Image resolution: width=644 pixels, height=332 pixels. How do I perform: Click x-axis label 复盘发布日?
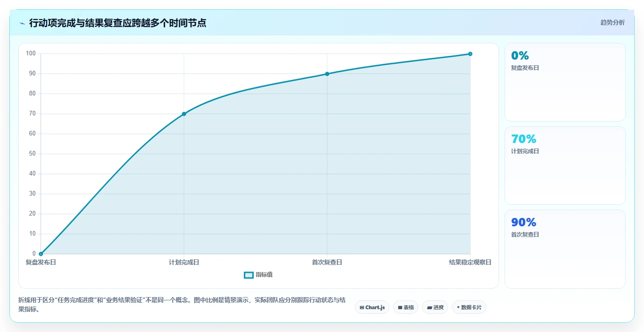click(x=41, y=263)
